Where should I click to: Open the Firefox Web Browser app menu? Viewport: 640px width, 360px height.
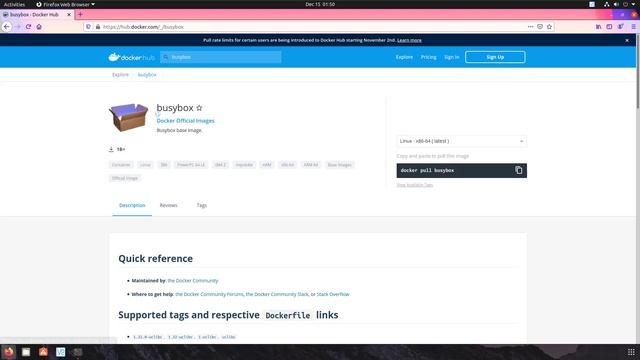point(65,4)
